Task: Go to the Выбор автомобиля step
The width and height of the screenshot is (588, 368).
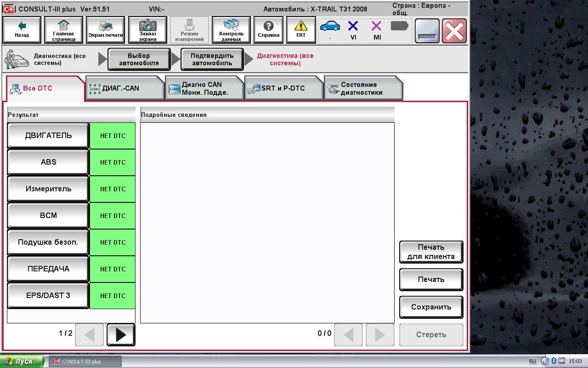Action: click(x=139, y=59)
